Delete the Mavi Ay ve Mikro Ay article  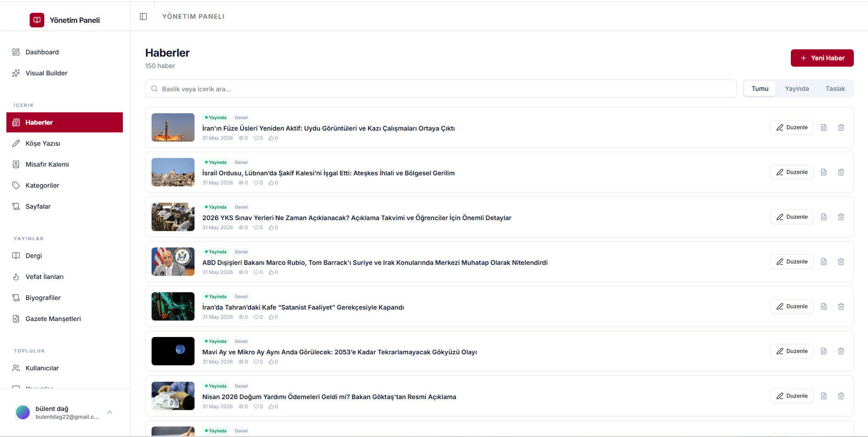click(x=841, y=351)
